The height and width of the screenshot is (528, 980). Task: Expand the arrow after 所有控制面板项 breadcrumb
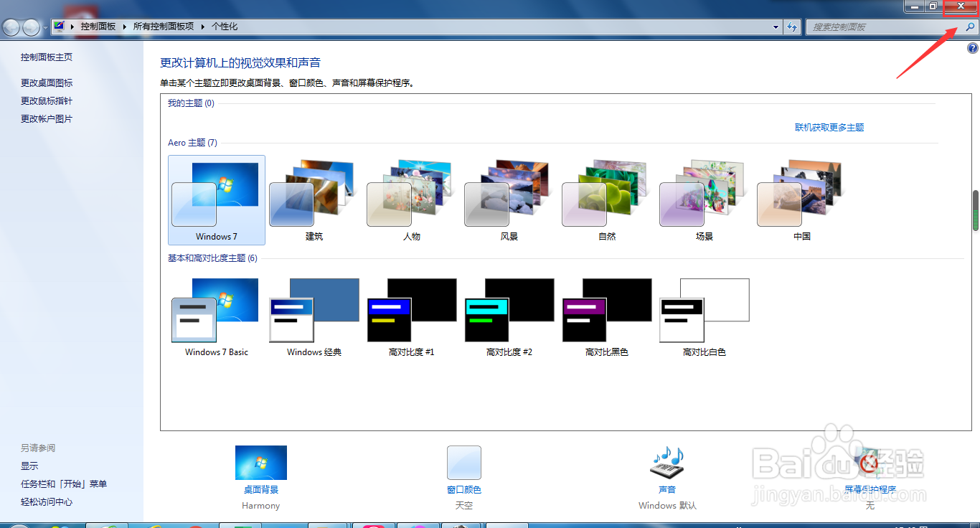point(203,27)
